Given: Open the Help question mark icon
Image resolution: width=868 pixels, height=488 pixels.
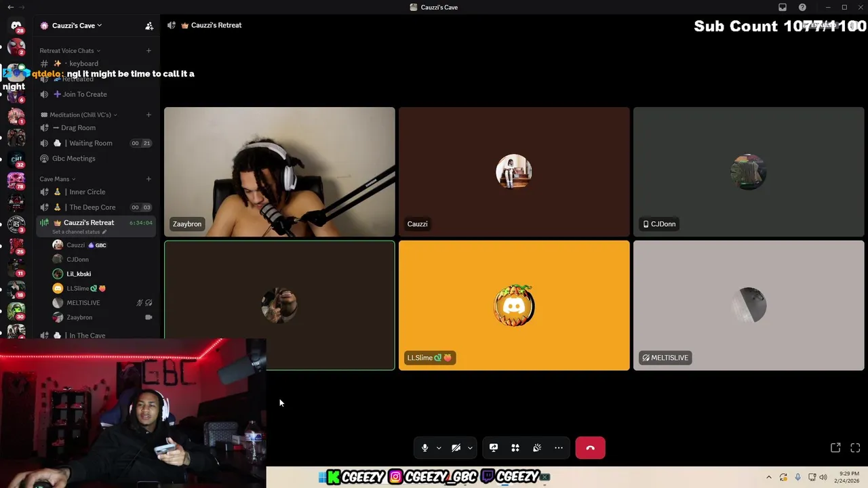Looking at the screenshot, I should 802,7.
